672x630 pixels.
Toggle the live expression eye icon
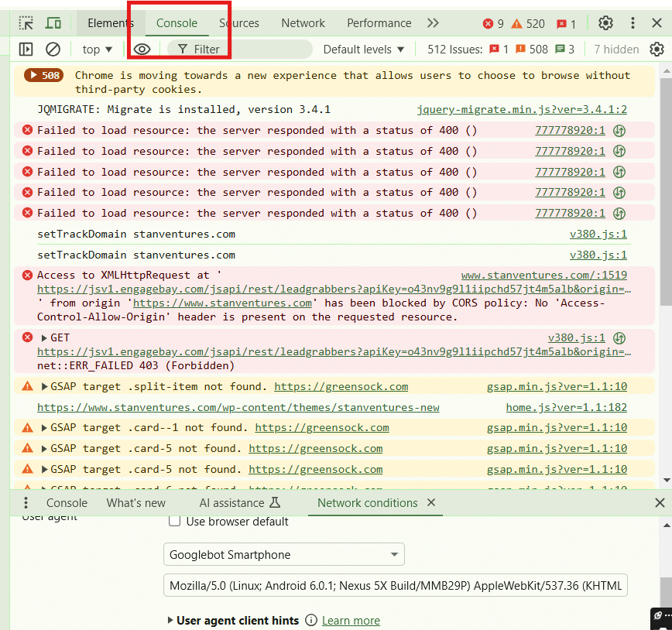[x=142, y=50]
